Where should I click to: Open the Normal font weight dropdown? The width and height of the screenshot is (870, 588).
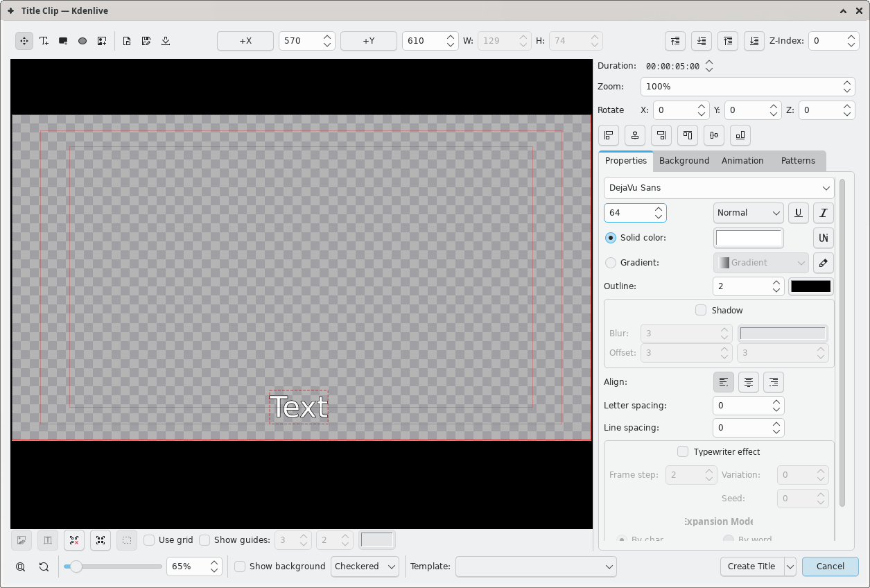coord(748,213)
